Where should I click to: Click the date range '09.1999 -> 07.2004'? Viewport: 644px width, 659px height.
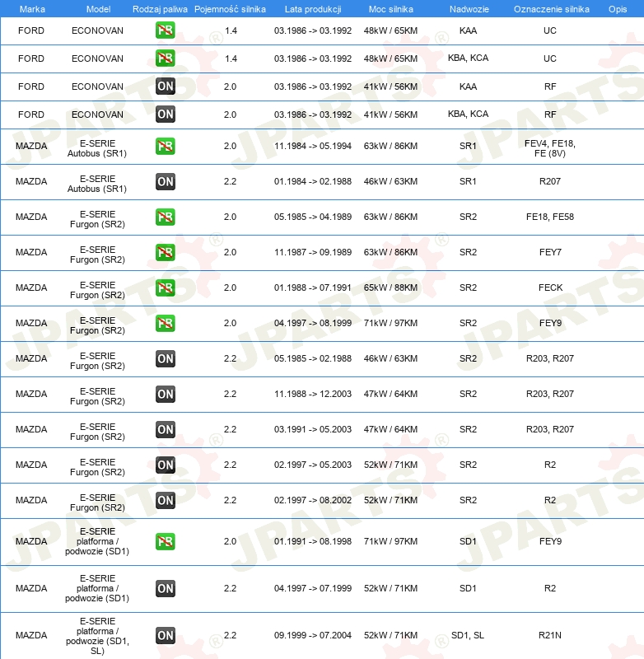click(313, 635)
